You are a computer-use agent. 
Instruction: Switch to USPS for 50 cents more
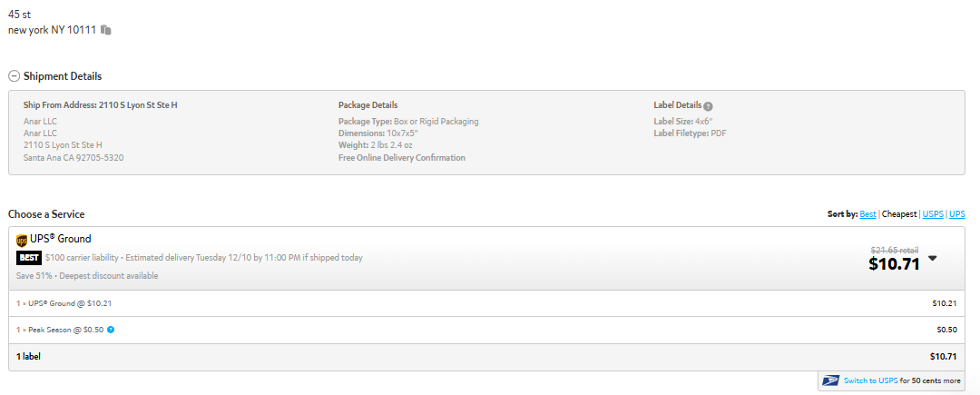coord(893,380)
